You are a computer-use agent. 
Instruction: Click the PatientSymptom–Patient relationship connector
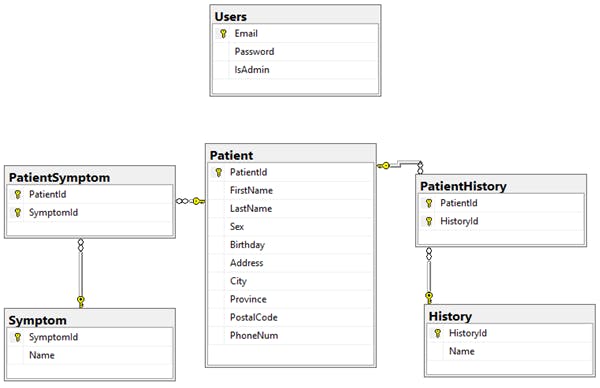(190, 201)
